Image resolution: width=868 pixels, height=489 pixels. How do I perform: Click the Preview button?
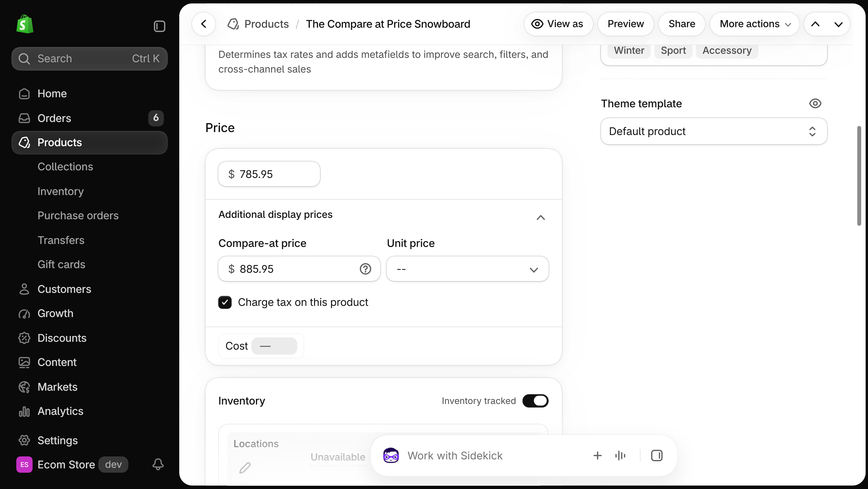[x=626, y=24]
